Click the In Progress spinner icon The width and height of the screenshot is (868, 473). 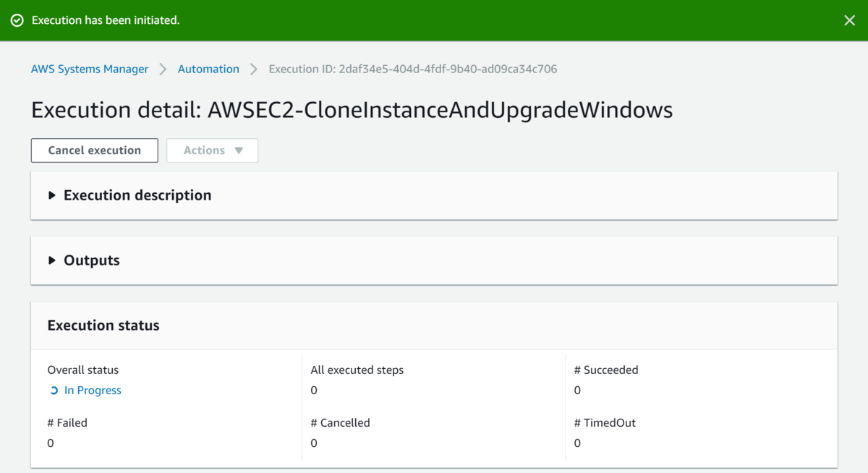54,391
